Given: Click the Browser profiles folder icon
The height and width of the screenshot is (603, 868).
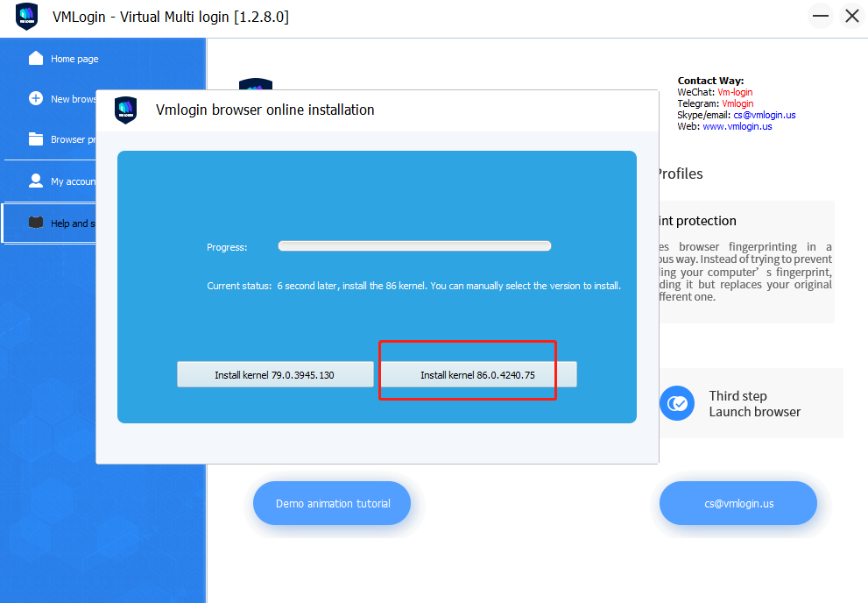Looking at the screenshot, I should click(35, 139).
